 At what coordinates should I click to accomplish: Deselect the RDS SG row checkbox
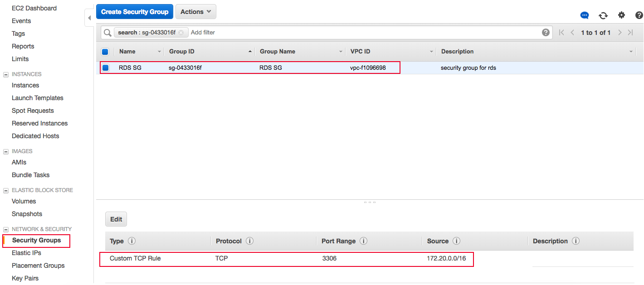pyautogui.click(x=105, y=67)
